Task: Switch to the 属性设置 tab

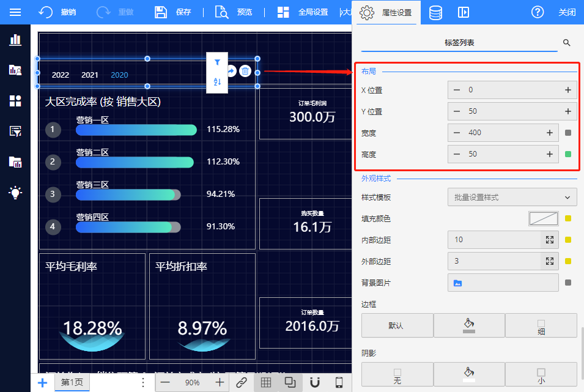Action: click(386, 12)
